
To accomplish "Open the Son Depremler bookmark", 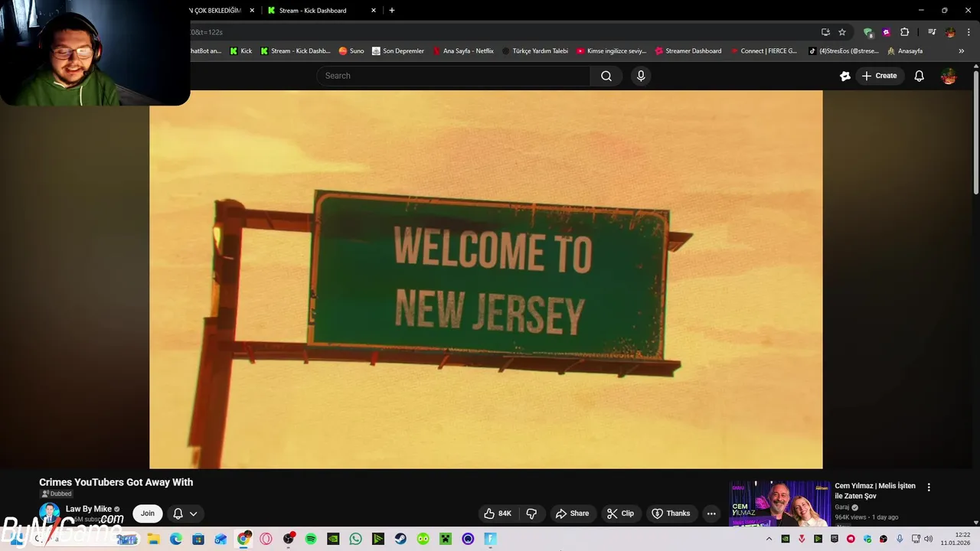I will pyautogui.click(x=398, y=51).
